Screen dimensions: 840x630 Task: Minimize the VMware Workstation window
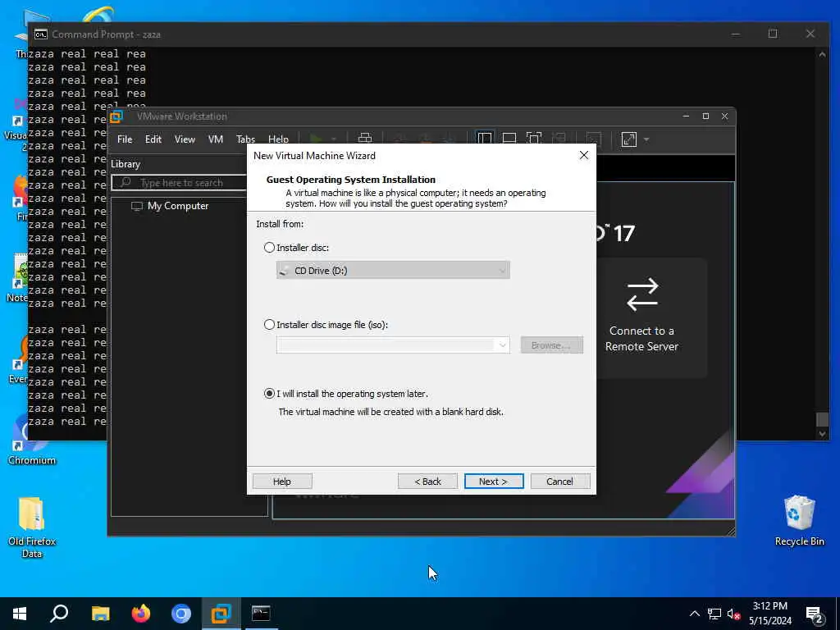686,116
